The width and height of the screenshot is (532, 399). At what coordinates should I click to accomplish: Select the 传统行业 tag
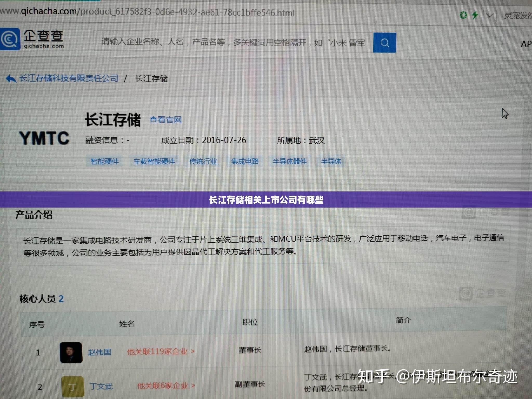point(203,161)
